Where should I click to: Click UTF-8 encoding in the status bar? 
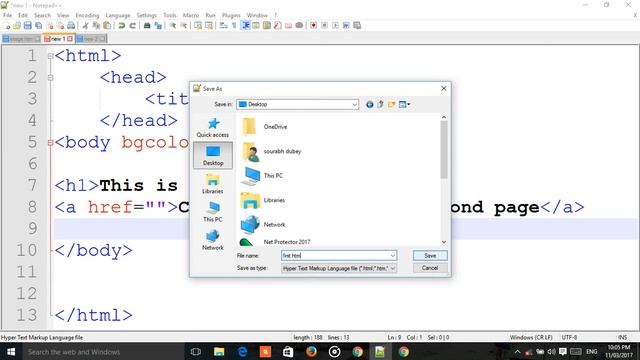(569, 338)
